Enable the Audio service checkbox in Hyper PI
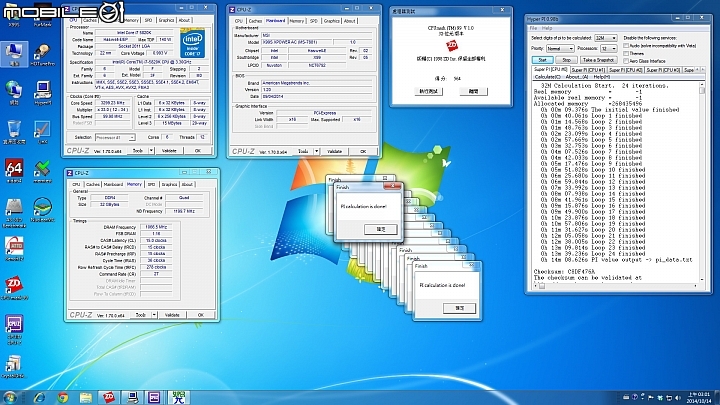This screenshot has height=405, width=720. [x=626, y=46]
